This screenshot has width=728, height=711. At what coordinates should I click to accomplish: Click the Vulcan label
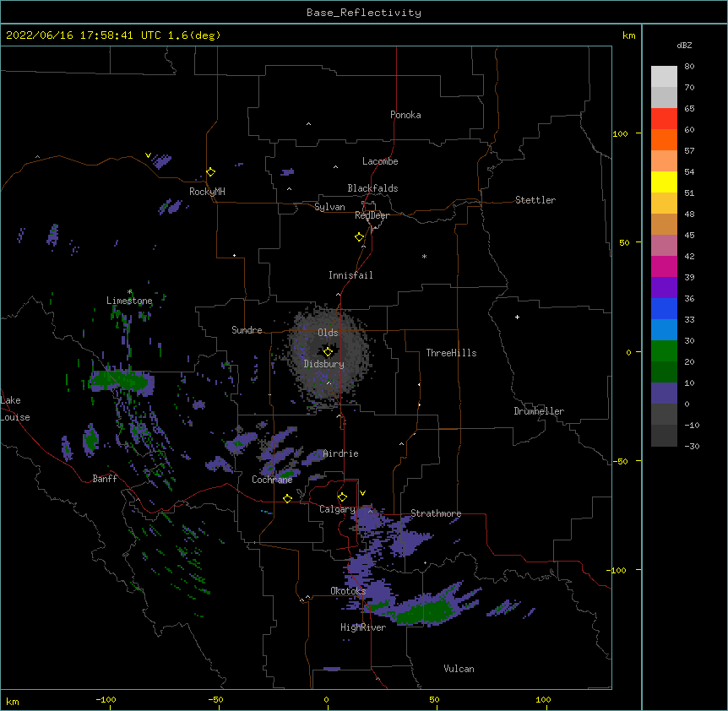point(459,669)
